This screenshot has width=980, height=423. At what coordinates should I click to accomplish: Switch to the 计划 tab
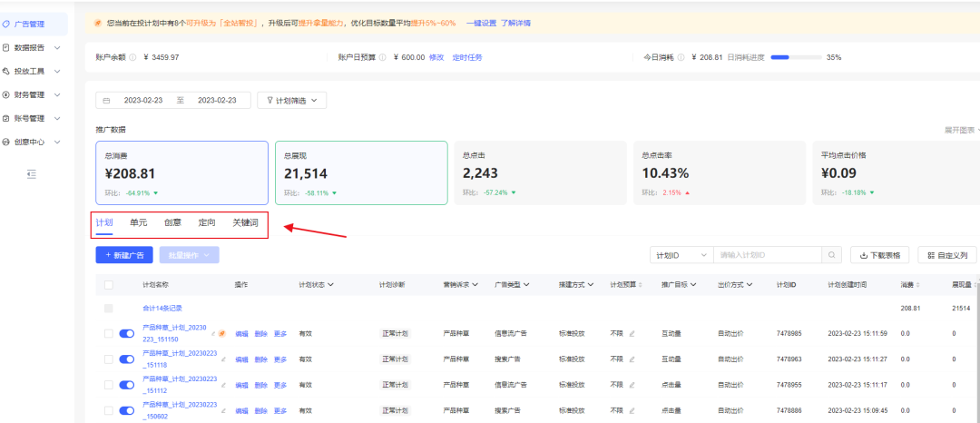[x=103, y=222]
